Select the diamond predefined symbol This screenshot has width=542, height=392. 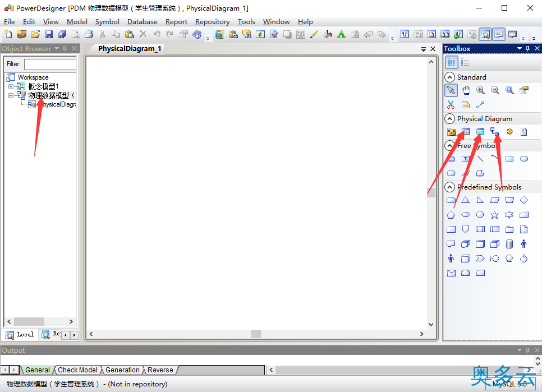524,200
